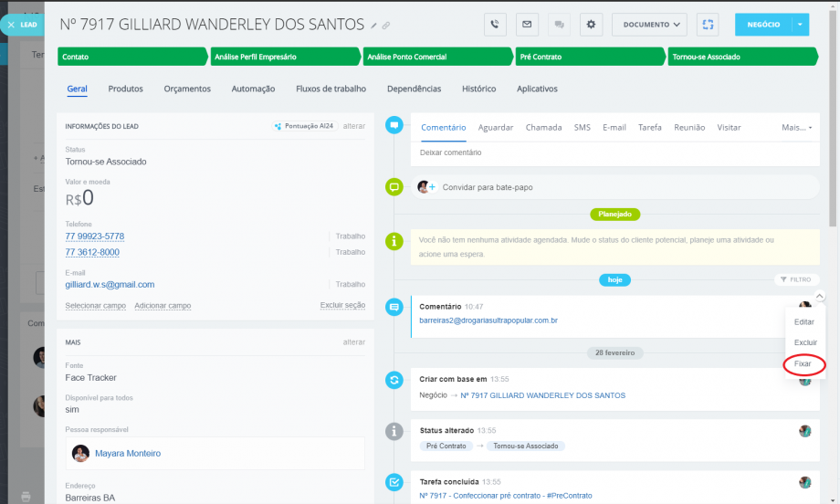
Task: Click the envelope email icon button
Action: click(527, 25)
